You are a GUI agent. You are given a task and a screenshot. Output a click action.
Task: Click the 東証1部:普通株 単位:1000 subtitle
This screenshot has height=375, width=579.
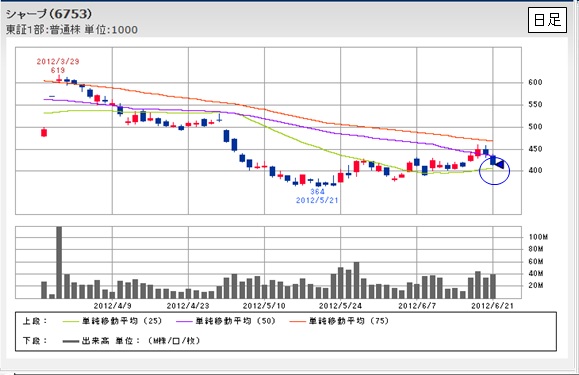click(72, 30)
